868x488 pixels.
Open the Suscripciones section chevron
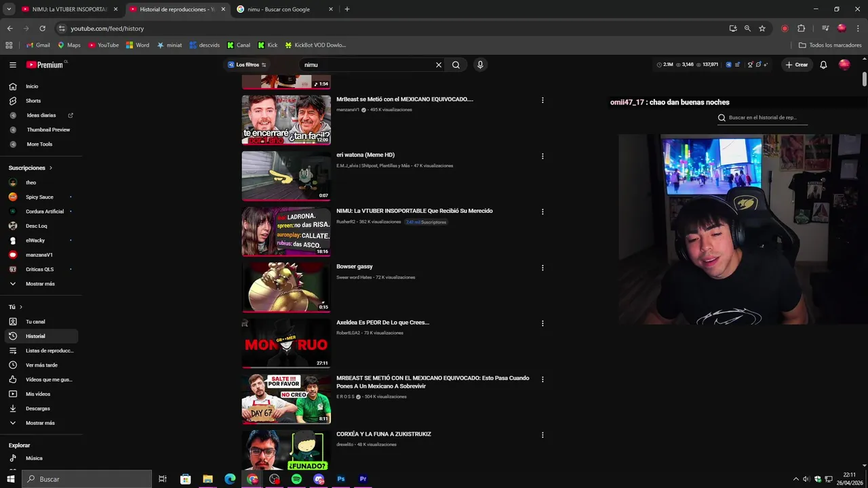click(x=50, y=168)
